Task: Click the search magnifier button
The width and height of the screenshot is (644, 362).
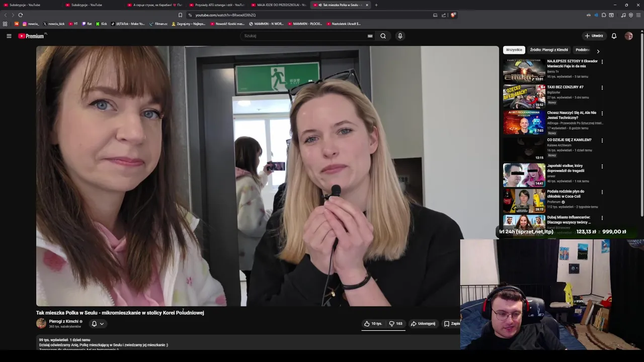Action: (x=383, y=36)
